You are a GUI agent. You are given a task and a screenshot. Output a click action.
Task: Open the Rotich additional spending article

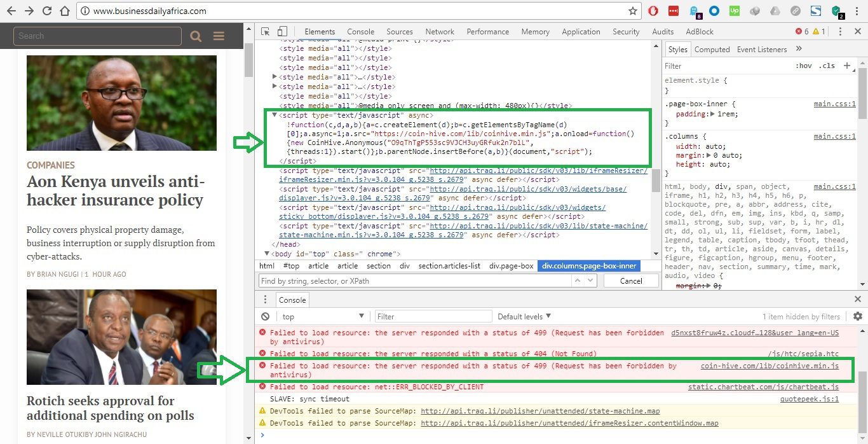click(x=110, y=408)
